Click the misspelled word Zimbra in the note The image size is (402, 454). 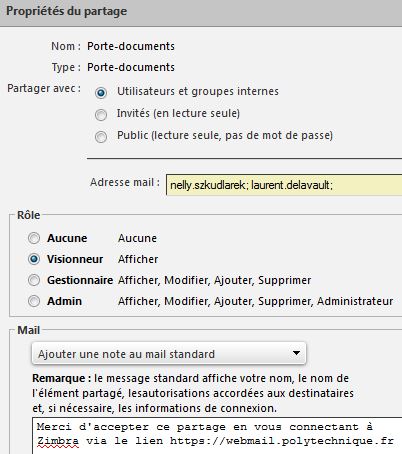(x=58, y=441)
